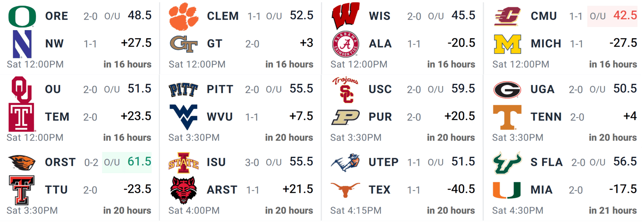Select the PITT team name
The width and height of the screenshot is (644, 222).
[x=220, y=89]
